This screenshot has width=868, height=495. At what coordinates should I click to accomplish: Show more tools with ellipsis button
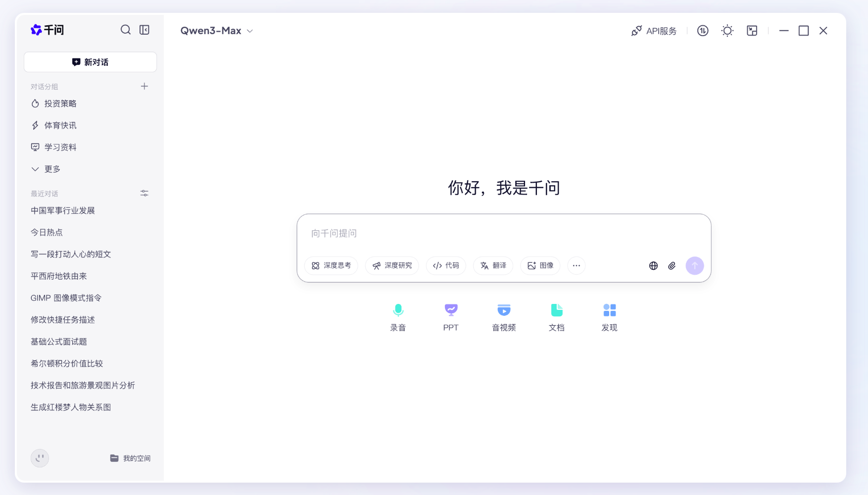pyautogui.click(x=577, y=266)
